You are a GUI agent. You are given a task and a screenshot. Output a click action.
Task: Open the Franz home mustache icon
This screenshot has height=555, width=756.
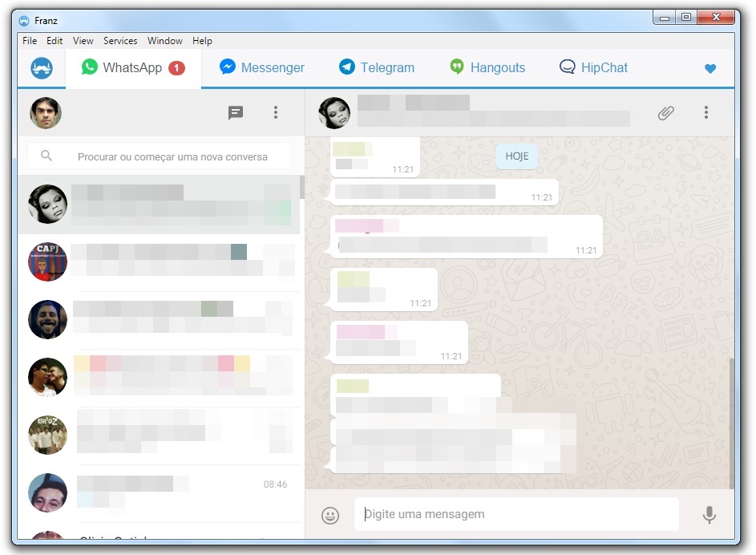[x=42, y=67]
